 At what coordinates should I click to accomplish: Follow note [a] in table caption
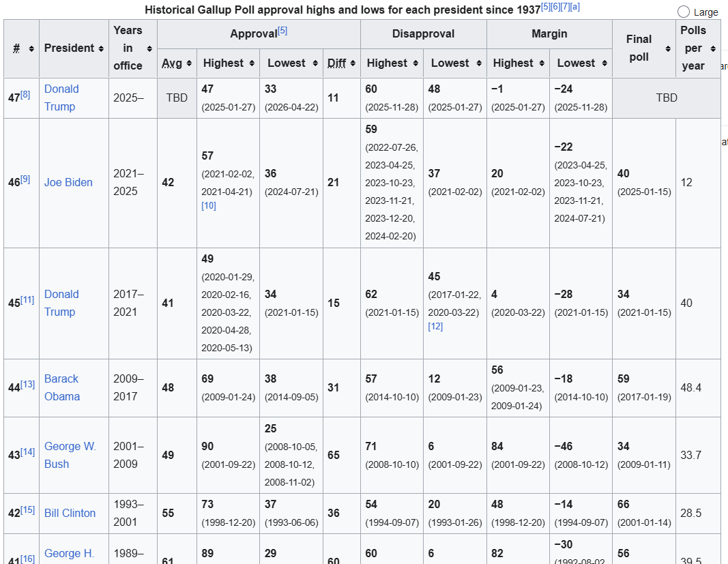pyautogui.click(x=574, y=7)
